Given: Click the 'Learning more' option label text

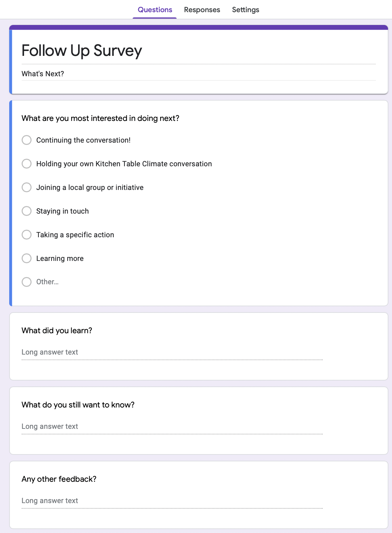Looking at the screenshot, I should [60, 259].
